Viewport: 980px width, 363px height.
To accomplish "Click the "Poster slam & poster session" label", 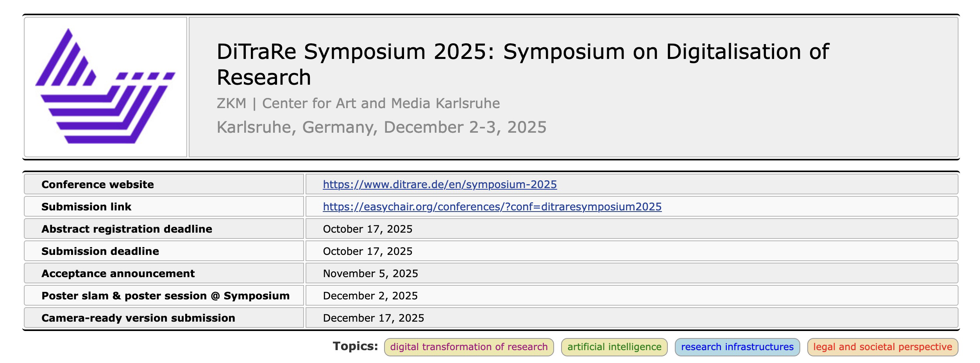I will pyautogui.click(x=165, y=296).
